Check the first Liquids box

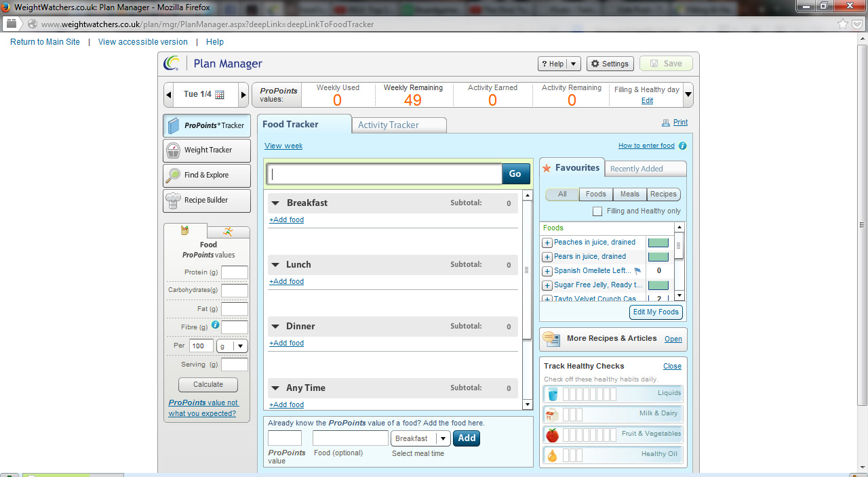[566, 394]
